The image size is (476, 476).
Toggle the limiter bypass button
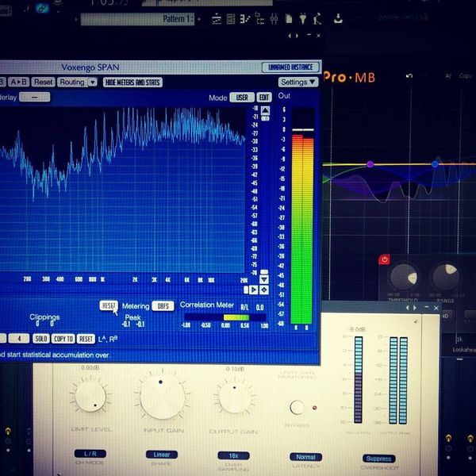(297, 408)
